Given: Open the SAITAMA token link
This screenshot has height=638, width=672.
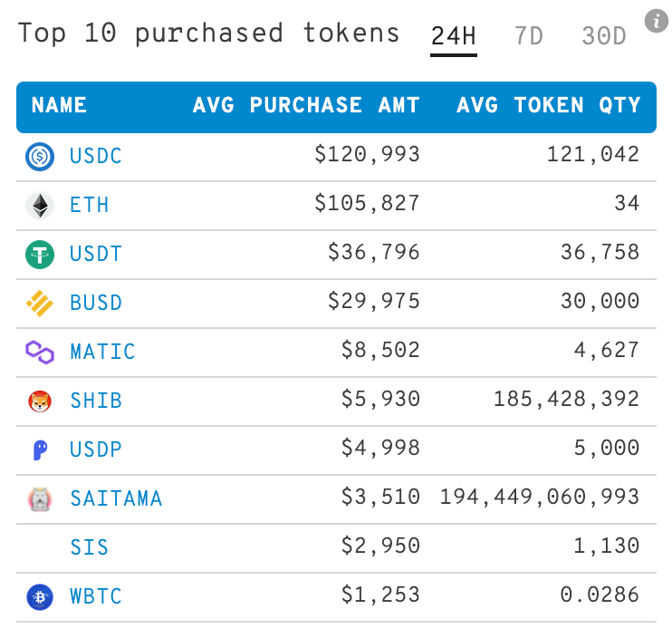Looking at the screenshot, I should (116, 498).
